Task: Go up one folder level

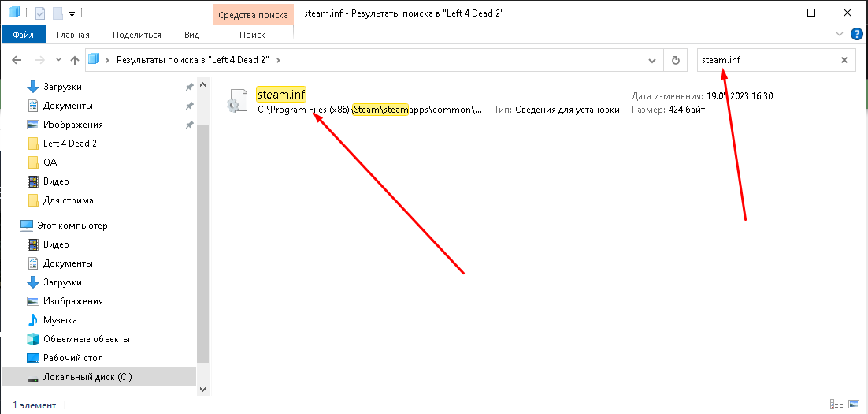Action: pos(75,60)
